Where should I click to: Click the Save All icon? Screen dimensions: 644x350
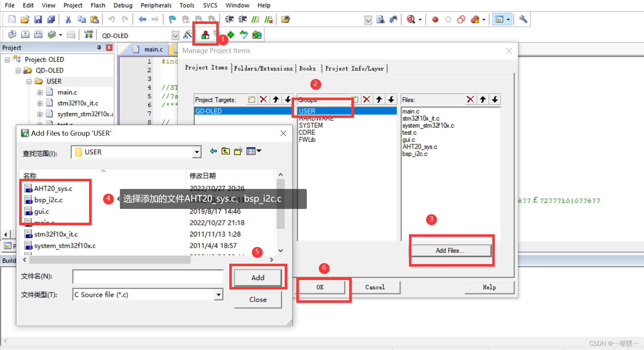tap(51, 19)
